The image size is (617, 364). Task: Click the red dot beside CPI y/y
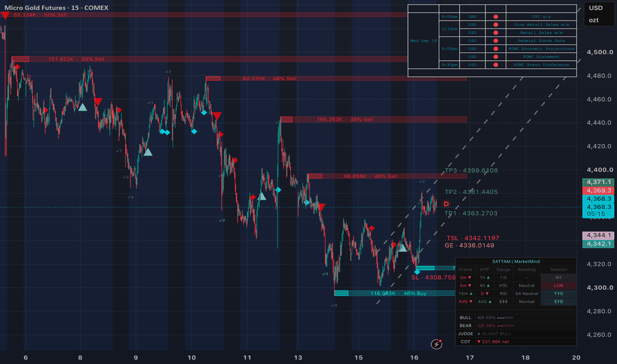tap(496, 17)
